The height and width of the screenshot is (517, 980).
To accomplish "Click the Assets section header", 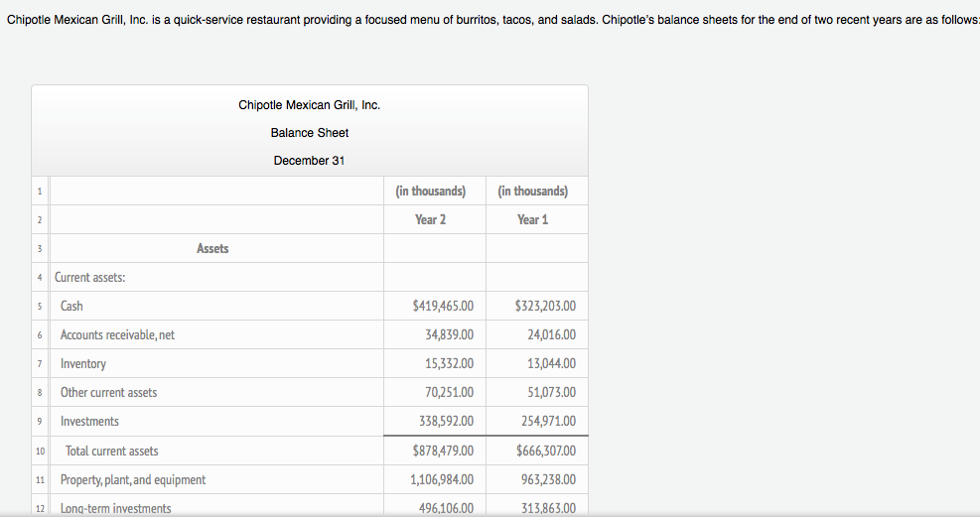I will point(212,248).
